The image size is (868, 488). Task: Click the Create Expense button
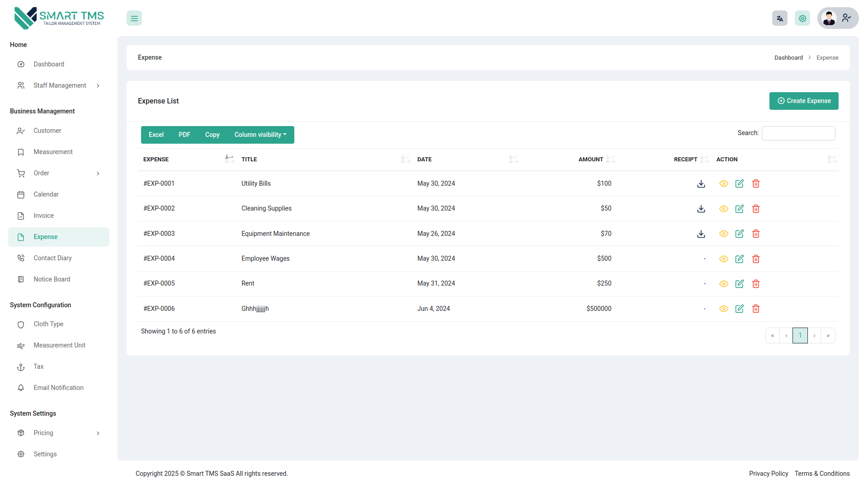[804, 101]
